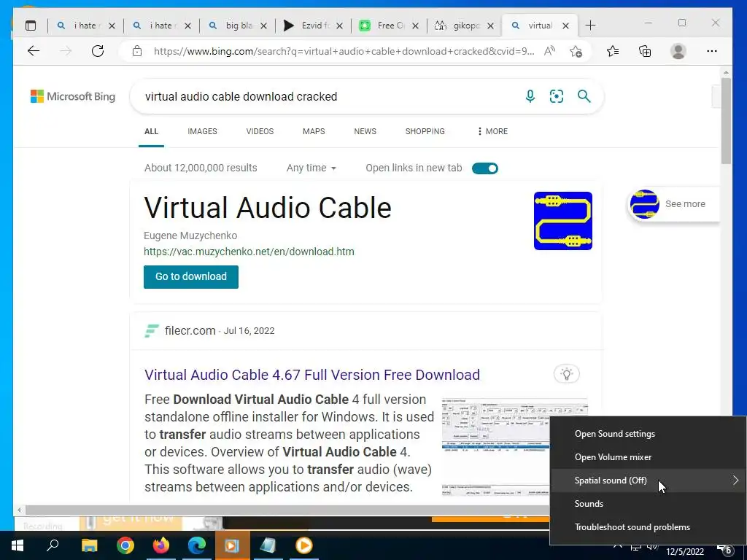Switch to SHOPPING results tab
The image size is (747, 560).
425,131
